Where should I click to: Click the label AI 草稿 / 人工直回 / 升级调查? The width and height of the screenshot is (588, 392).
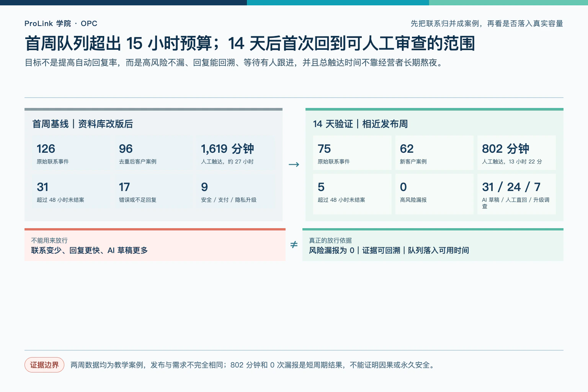516,203
